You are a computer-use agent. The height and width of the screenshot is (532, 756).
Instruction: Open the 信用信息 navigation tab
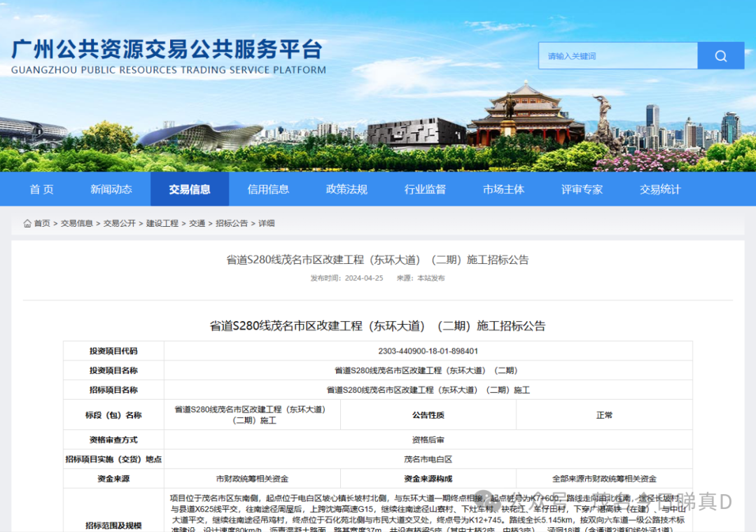[x=268, y=189]
